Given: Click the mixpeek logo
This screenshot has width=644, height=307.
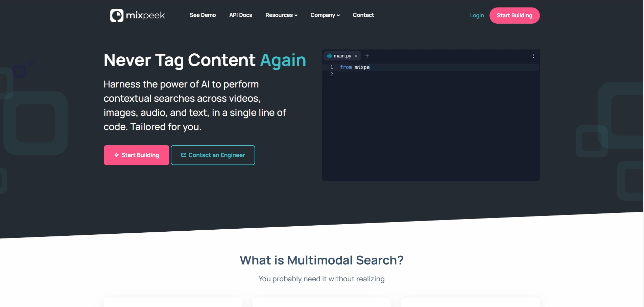Looking at the screenshot, I should [x=138, y=16].
